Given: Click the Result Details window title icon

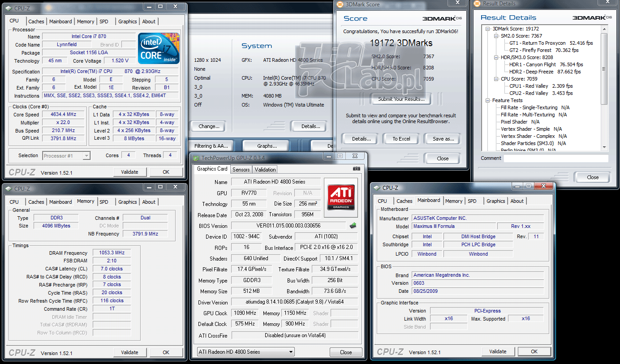Looking at the screenshot, I should pos(477,4).
